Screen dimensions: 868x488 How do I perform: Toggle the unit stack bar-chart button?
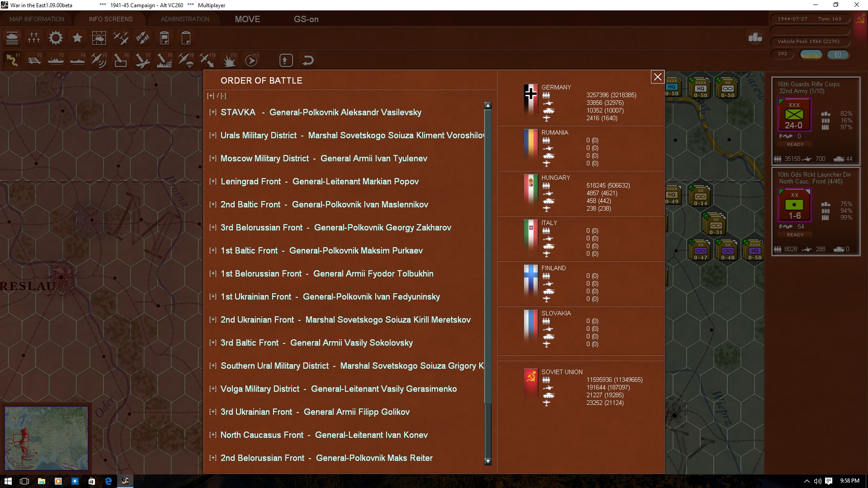(755, 38)
